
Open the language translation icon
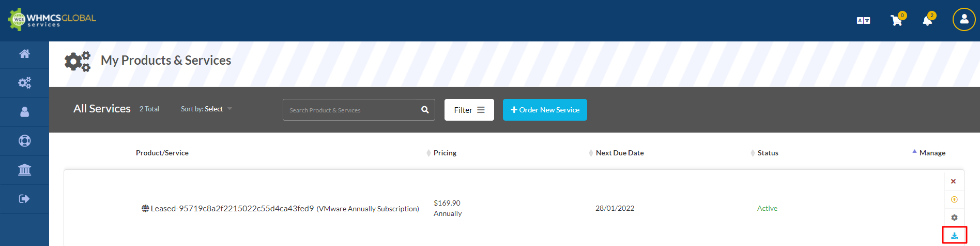[x=863, y=21]
